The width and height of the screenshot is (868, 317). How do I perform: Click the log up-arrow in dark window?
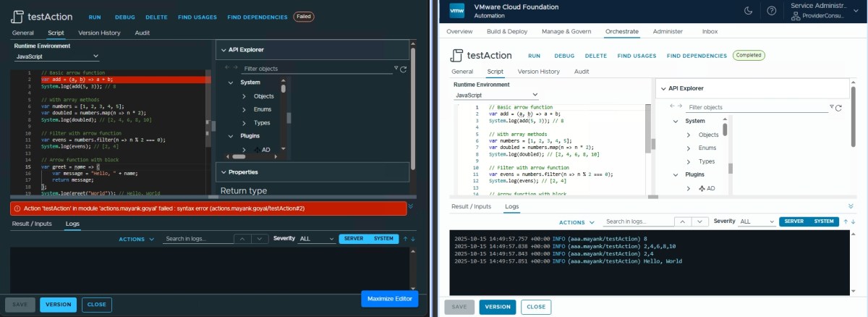(x=405, y=238)
